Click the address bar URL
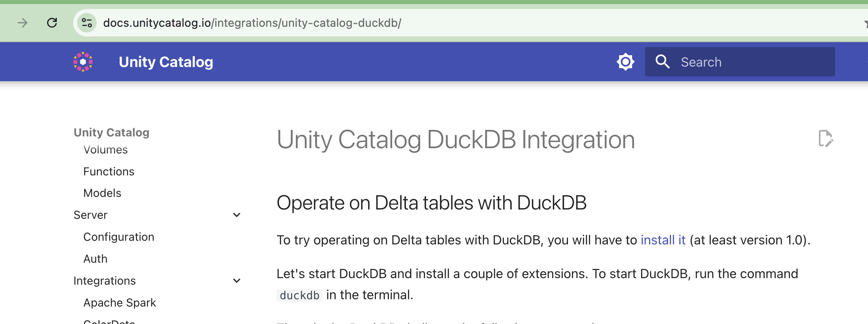Image resolution: width=868 pixels, height=324 pixels. (252, 23)
